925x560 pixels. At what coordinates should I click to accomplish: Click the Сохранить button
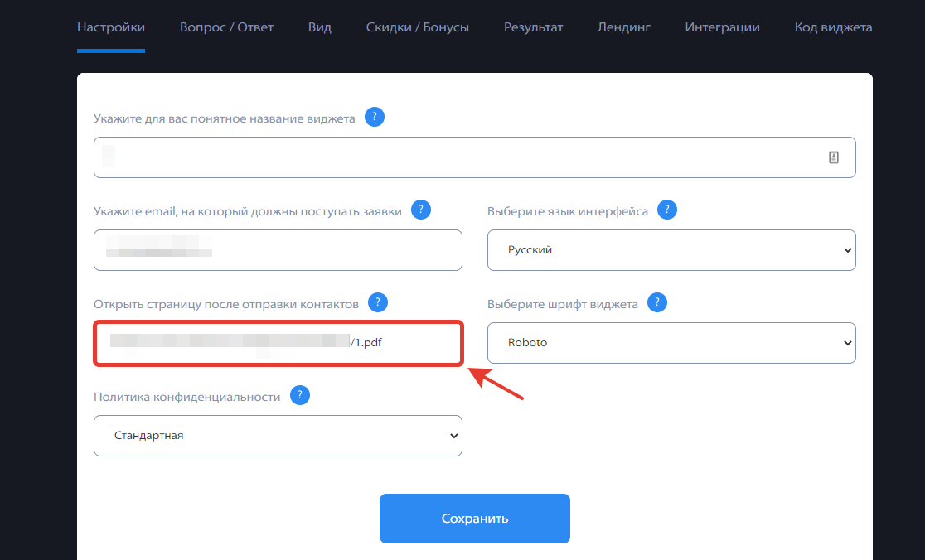point(475,518)
